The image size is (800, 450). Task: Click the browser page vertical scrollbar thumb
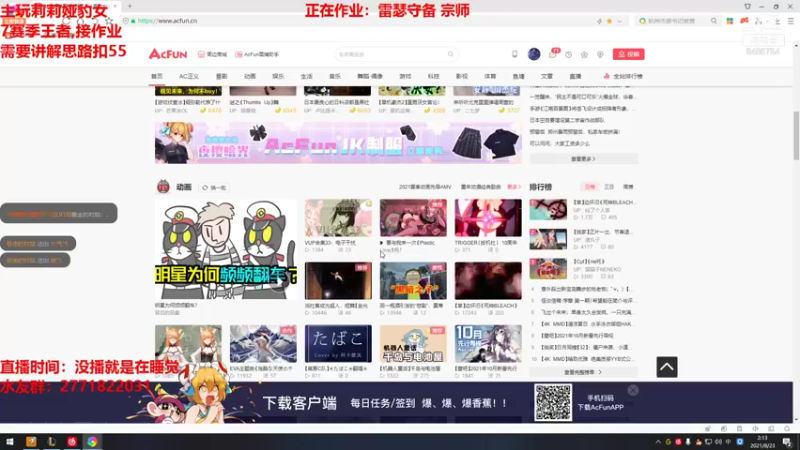[x=796, y=136]
